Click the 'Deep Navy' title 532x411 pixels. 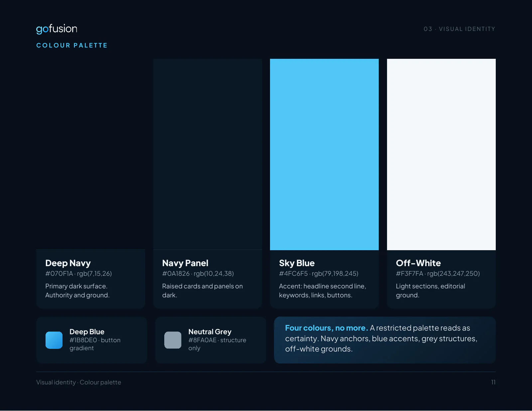click(68, 263)
